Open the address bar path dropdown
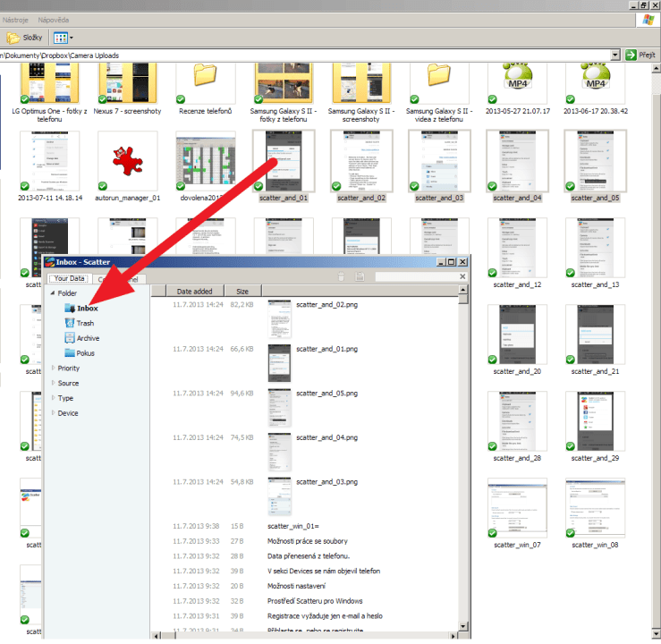 (615, 55)
